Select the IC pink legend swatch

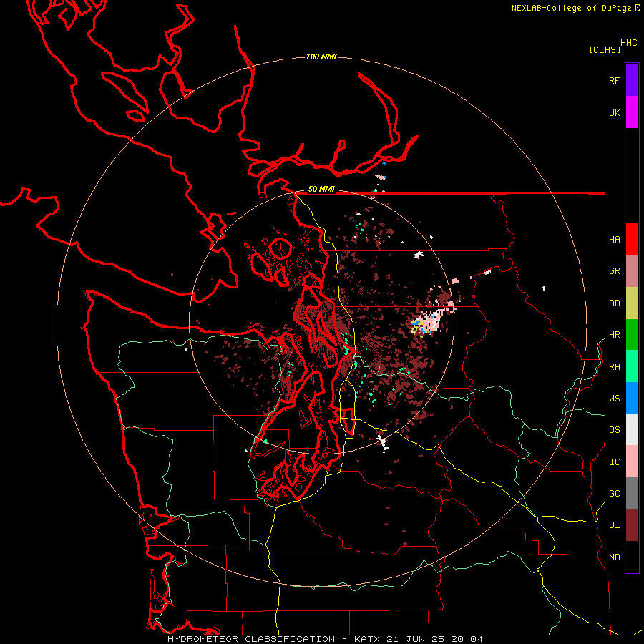pyautogui.click(x=632, y=462)
